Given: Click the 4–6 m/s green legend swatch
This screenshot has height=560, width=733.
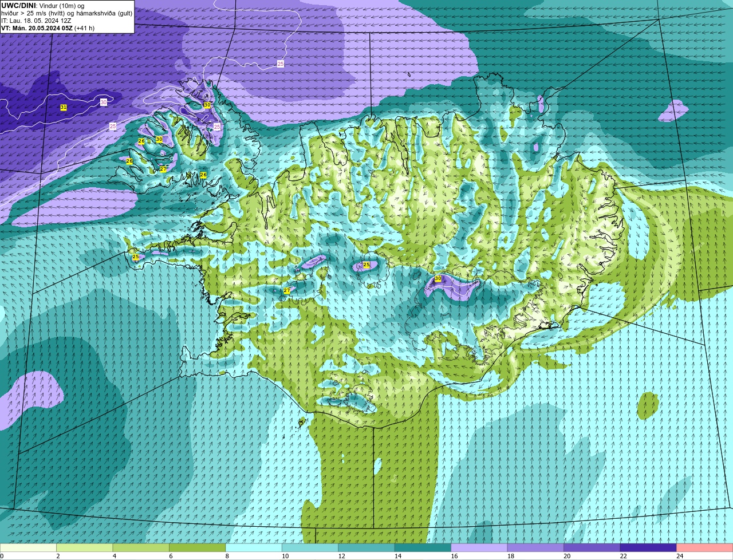Looking at the screenshot, I should point(141,547).
